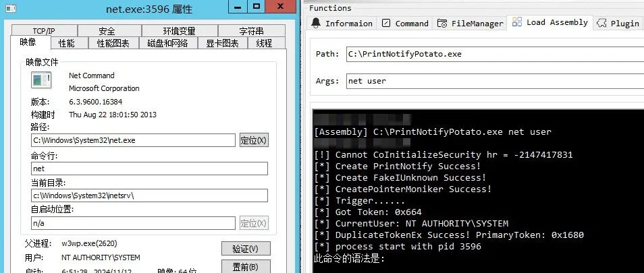The width and height of the screenshot is (644, 273).
Task: Click the 自启动位置 field showing n/a
Action: click(134, 223)
